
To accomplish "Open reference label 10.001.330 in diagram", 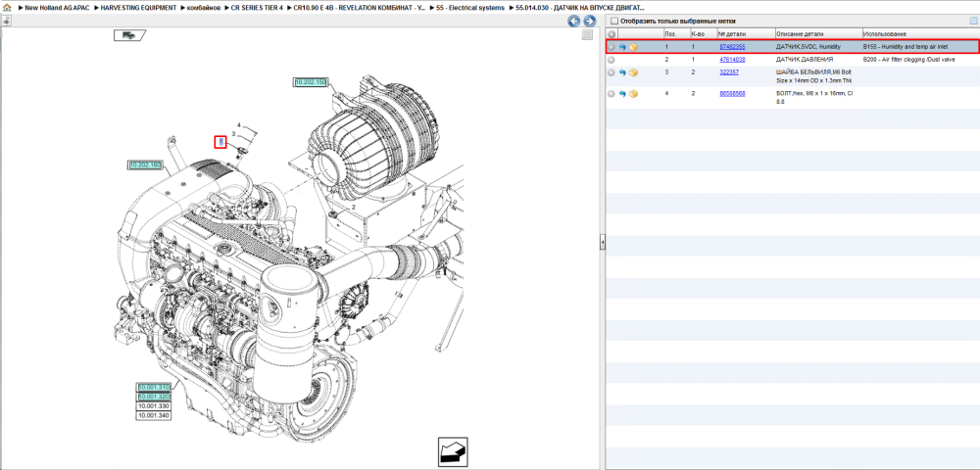I will [x=154, y=405].
